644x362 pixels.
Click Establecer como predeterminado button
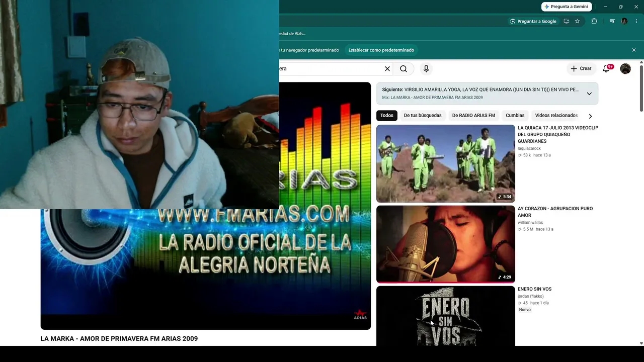tap(381, 50)
